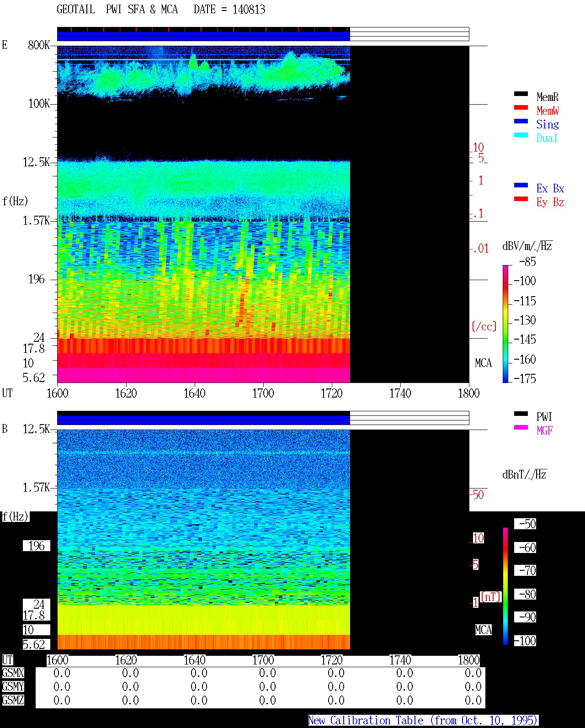
Task: Click the red [/cc] density unit label
Action: pyautogui.click(x=484, y=326)
